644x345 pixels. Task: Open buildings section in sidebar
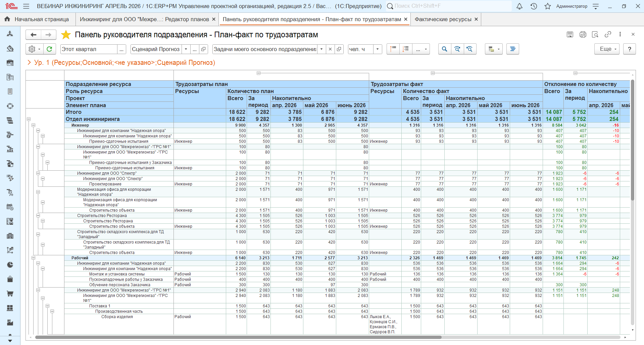click(x=10, y=236)
